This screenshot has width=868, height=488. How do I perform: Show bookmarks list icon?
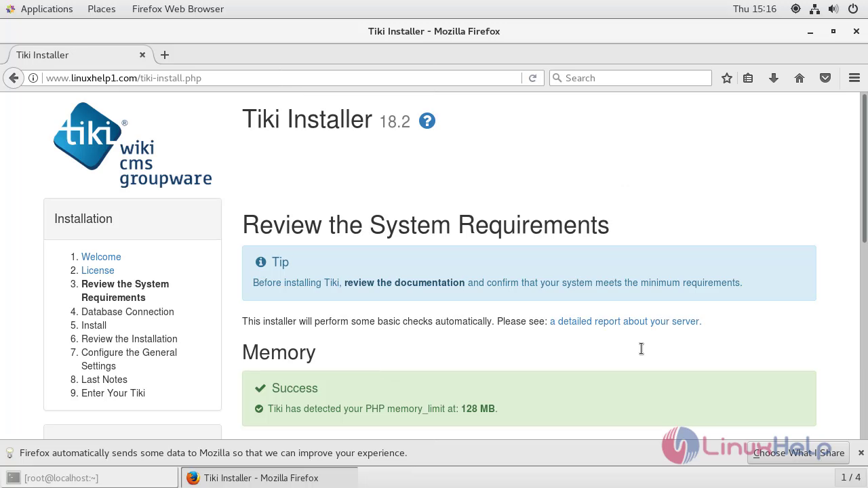[748, 78]
